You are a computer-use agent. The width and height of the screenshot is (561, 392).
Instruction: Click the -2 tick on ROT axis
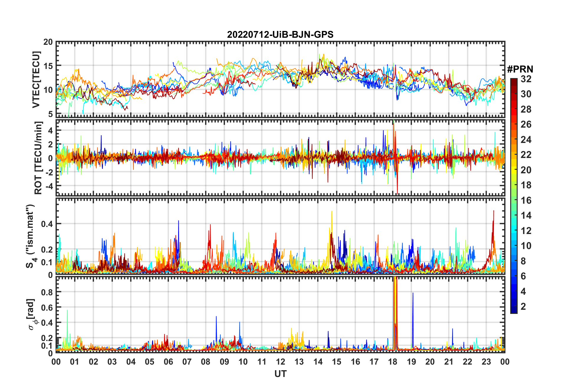click(49, 172)
